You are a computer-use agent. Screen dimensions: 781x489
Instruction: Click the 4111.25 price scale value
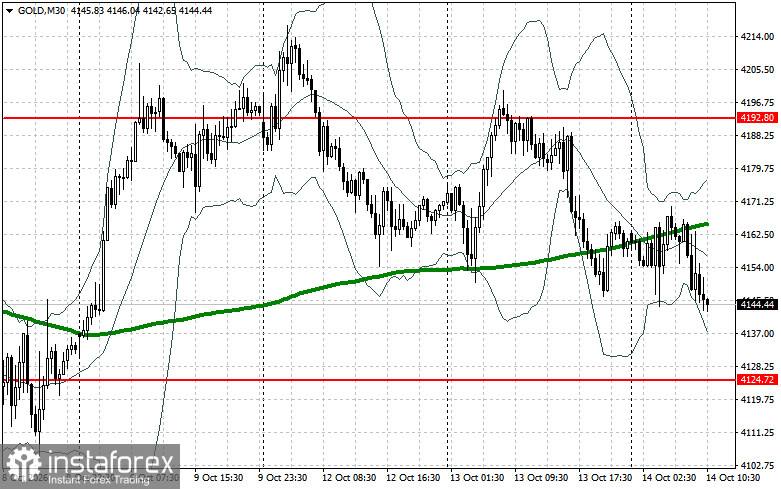click(x=757, y=433)
